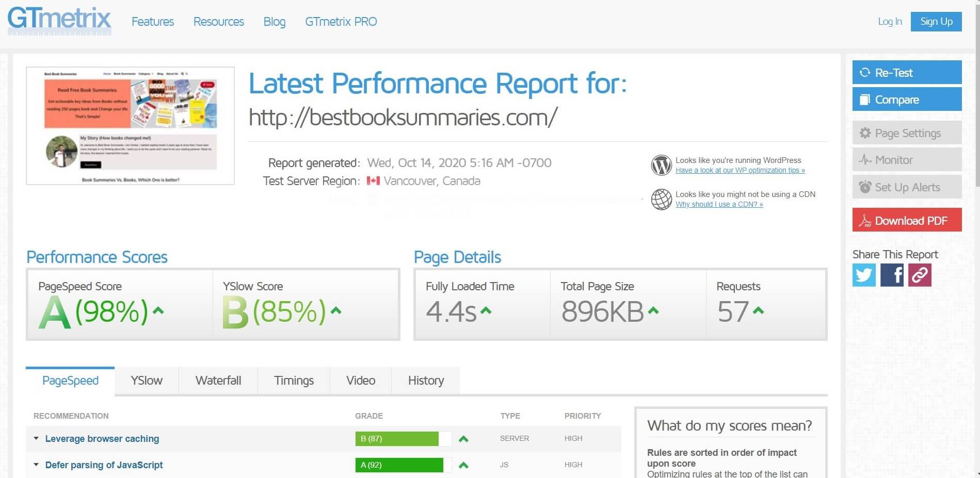Share report on Twitter
This screenshot has width=980, height=478.
pos(864,275)
